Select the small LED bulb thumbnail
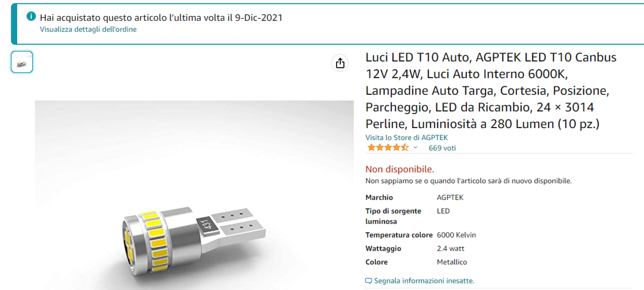This screenshot has height=290, width=644. click(22, 62)
